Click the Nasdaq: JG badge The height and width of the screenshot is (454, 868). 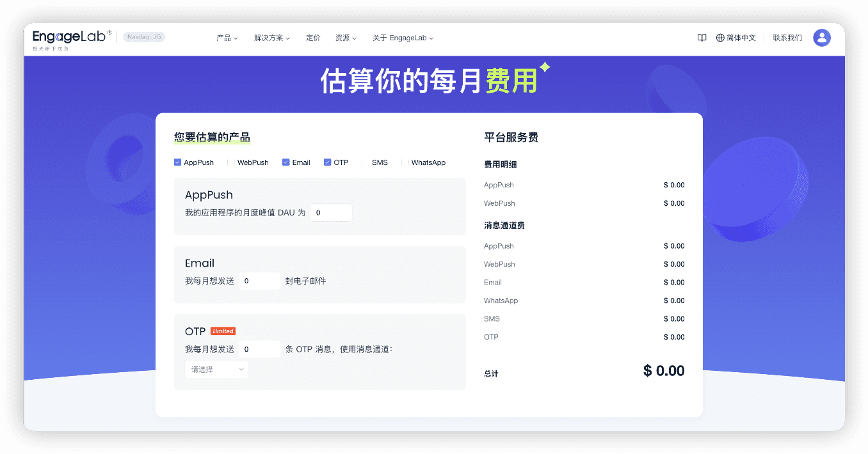tap(144, 37)
